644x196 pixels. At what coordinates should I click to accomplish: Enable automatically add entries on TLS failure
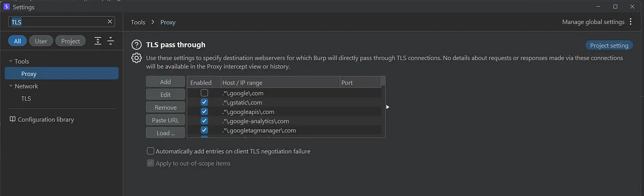pyautogui.click(x=150, y=151)
